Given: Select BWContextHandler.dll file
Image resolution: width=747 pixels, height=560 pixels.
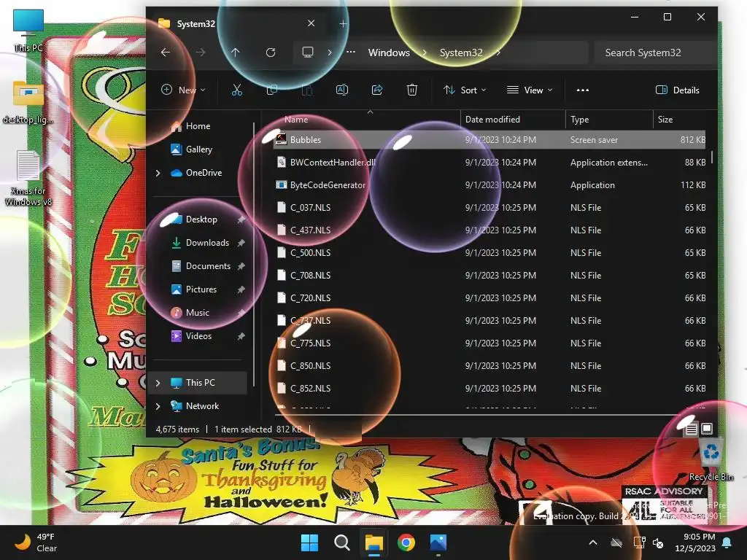Looking at the screenshot, I should [489, 163].
